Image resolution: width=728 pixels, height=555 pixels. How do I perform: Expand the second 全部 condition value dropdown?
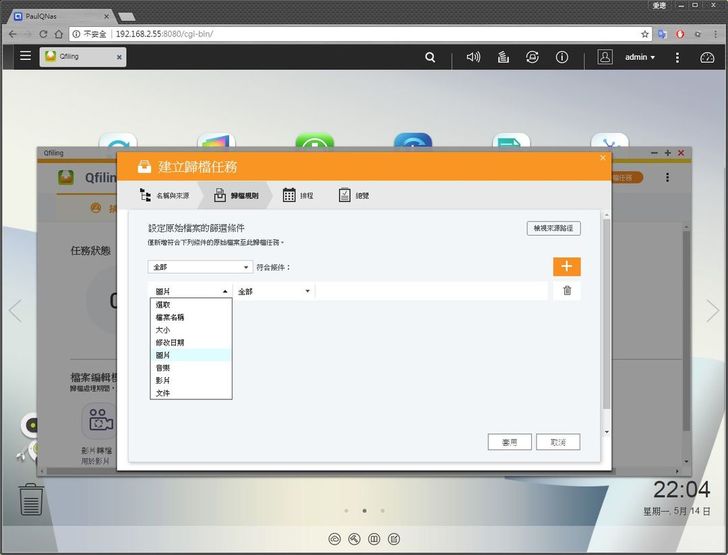point(274,291)
